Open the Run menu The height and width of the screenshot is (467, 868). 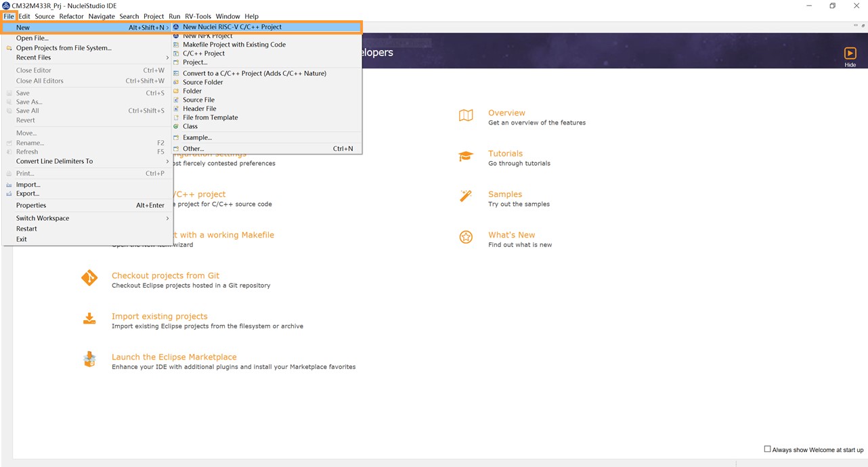coord(175,16)
